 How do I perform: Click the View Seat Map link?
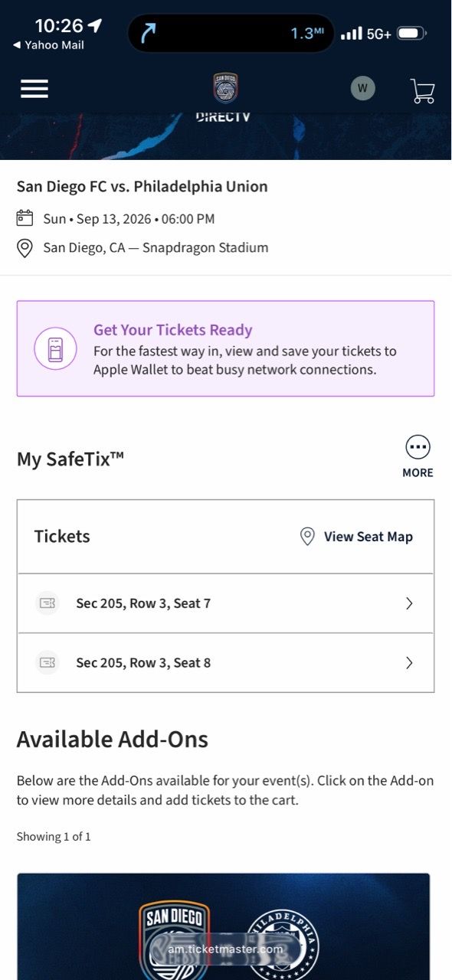pyautogui.click(x=368, y=537)
